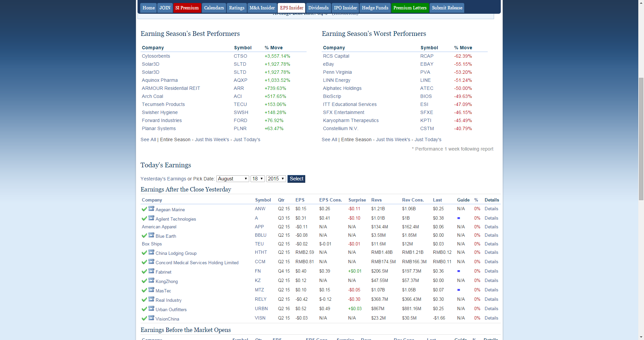644x340 pixels.
Task: Click the green checkmark beside KongZhong
Action: (x=144, y=281)
